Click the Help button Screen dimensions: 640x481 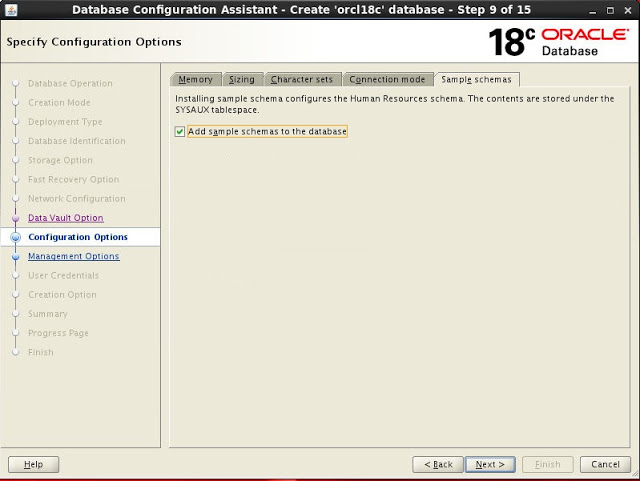(x=33, y=464)
